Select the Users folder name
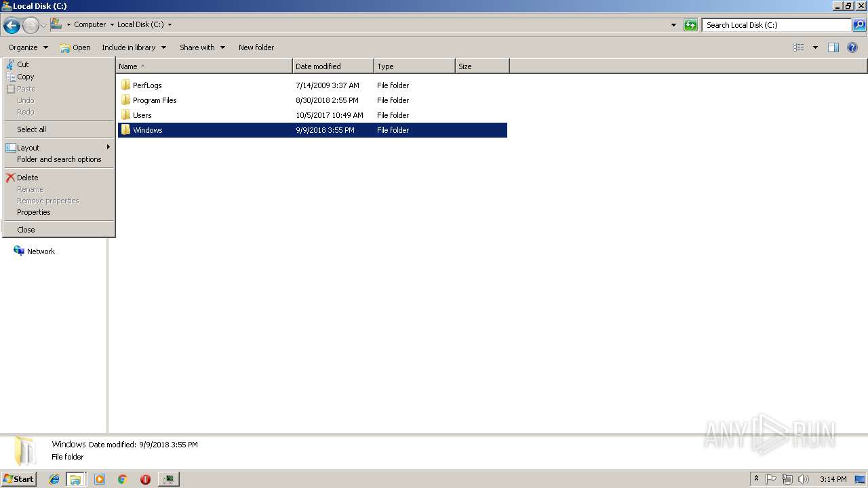Image resolution: width=868 pixels, height=488 pixels. click(x=142, y=115)
